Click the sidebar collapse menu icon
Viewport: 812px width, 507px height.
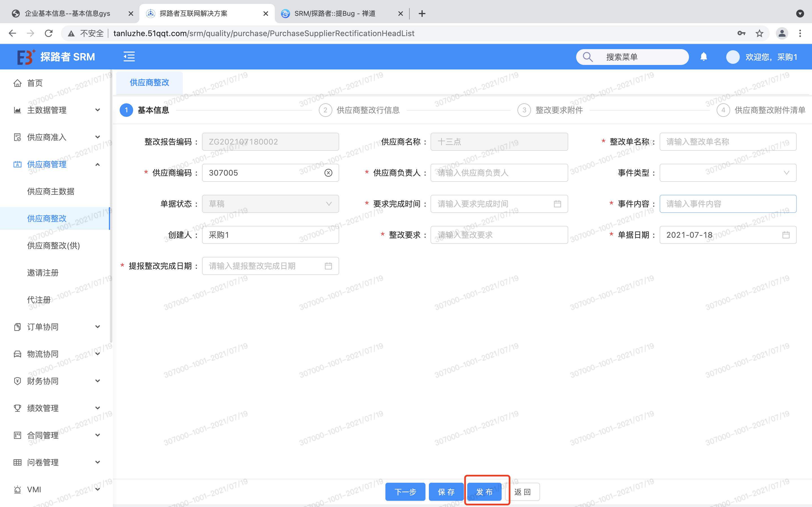129,57
